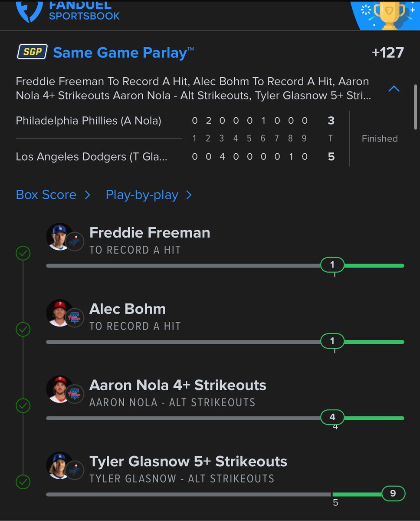Tap the chevron next to Play-by-play
Viewport: 420px width, 521px height.
(x=189, y=195)
